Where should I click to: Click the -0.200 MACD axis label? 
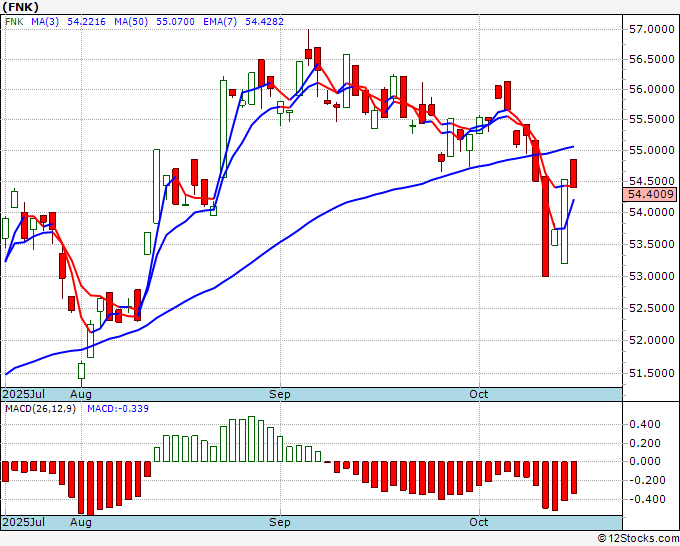(645, 481)
